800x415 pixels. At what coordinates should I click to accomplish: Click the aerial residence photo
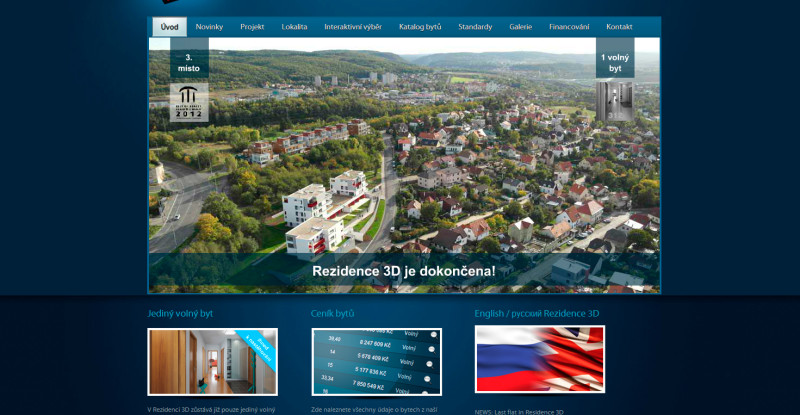pyautogui.click(x=404, y=165)
